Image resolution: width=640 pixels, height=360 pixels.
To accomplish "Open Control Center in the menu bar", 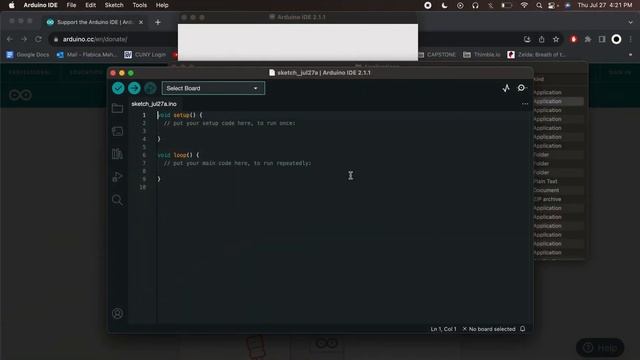I will tap(552, 5).
